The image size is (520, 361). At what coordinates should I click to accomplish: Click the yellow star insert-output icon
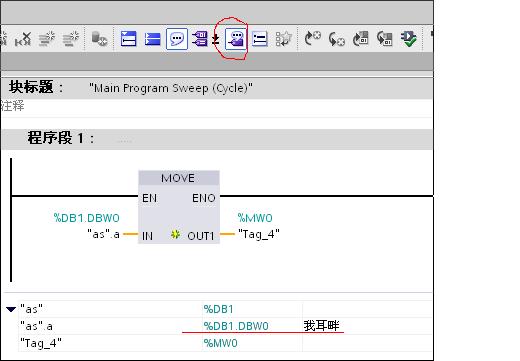click(x=175, y=234)
